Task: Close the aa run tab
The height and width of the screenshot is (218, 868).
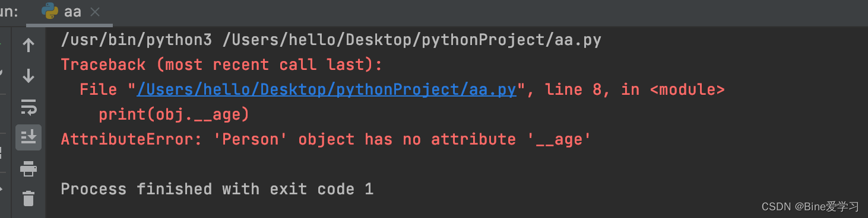Action: point(96,12)
